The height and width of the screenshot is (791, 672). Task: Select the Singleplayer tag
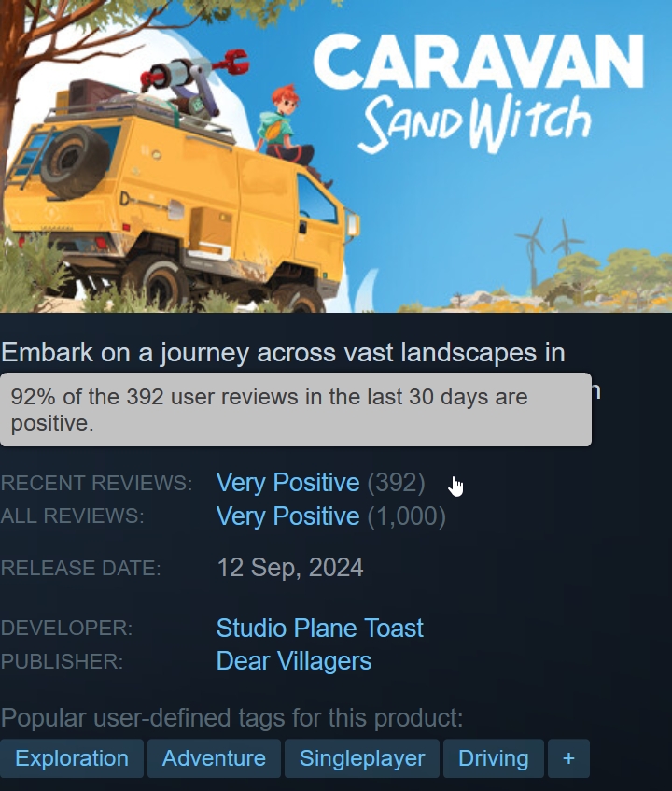[x=362, y=758]
